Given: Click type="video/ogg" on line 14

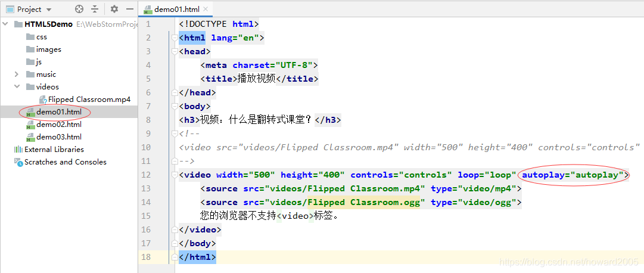Looking at the screenshot, I should tap(474, 202).
